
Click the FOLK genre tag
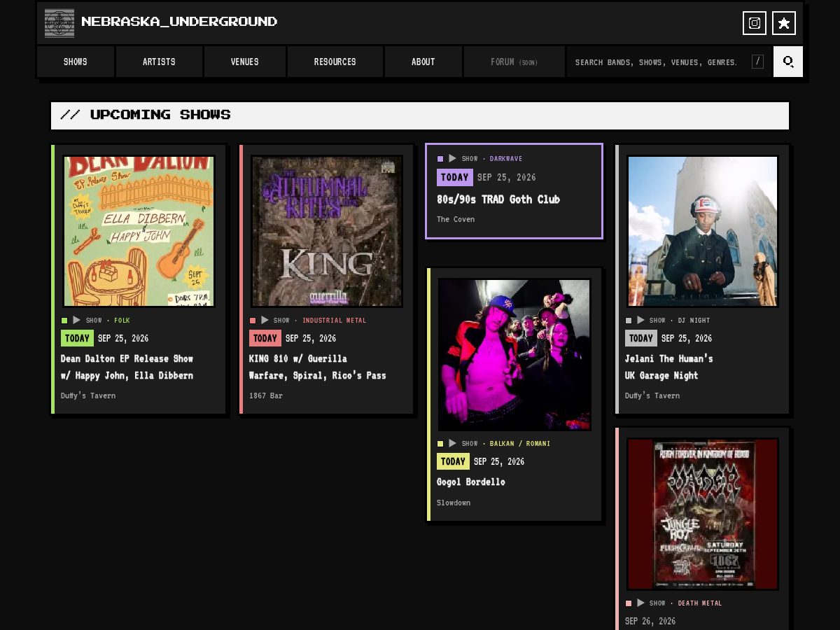click(x=122, y=321)
